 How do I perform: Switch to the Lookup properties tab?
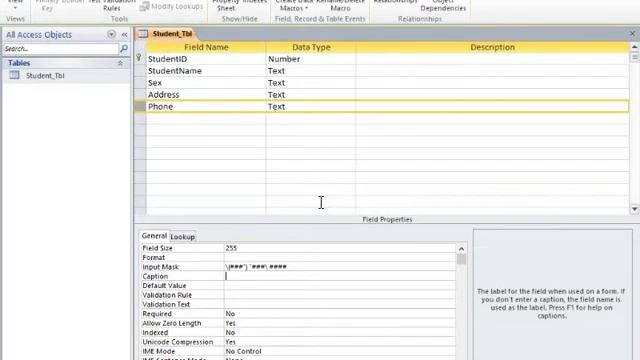pyautogui.click(x=182, y=237)
